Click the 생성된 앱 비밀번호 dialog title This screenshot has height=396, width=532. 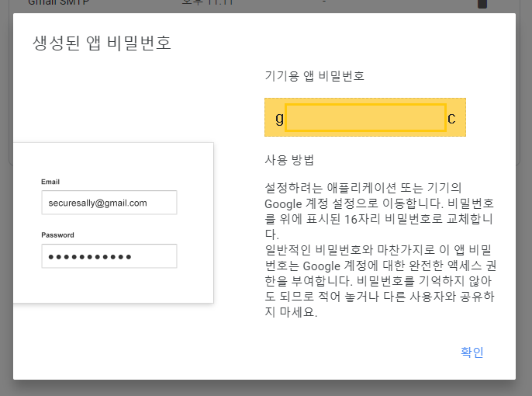pos(102,43)
